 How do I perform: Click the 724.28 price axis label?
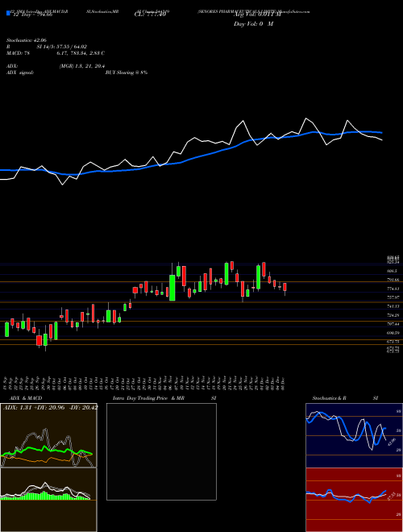[393, 315]
